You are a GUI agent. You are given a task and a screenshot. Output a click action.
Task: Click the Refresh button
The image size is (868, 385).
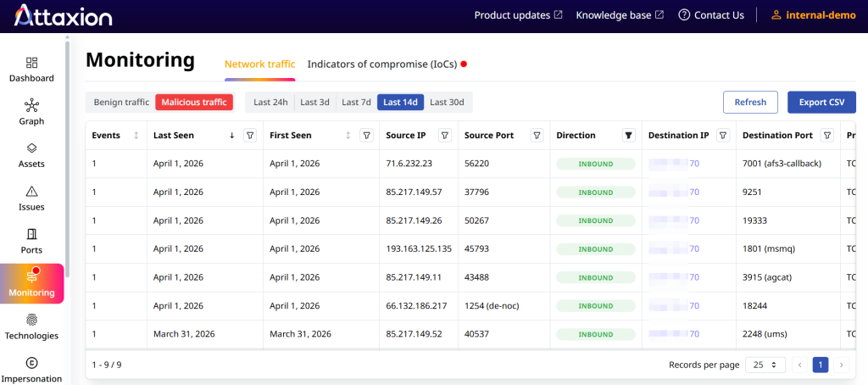(x=751, y=102)
